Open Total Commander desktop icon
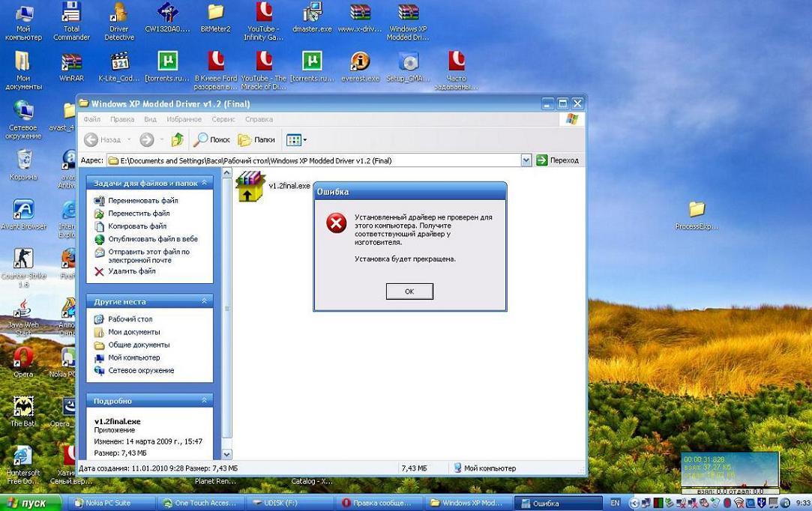This screenshot has width=812, height=511. (x=71, y=21)
